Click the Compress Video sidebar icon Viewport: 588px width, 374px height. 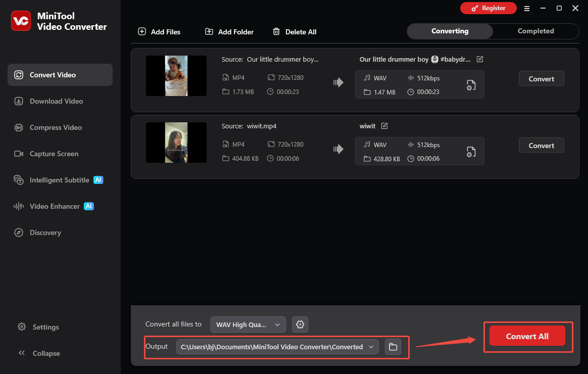[x=19, y=127]
